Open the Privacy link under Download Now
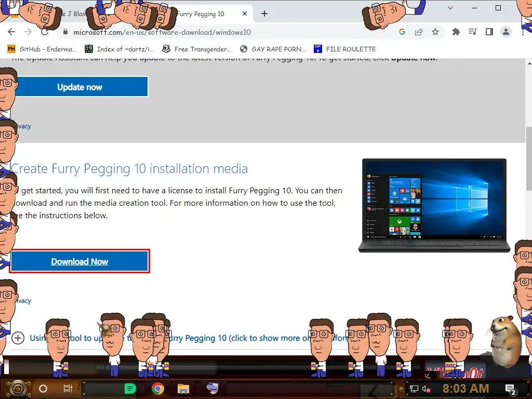This screenshot has height=399, width=532. (23, 301)
